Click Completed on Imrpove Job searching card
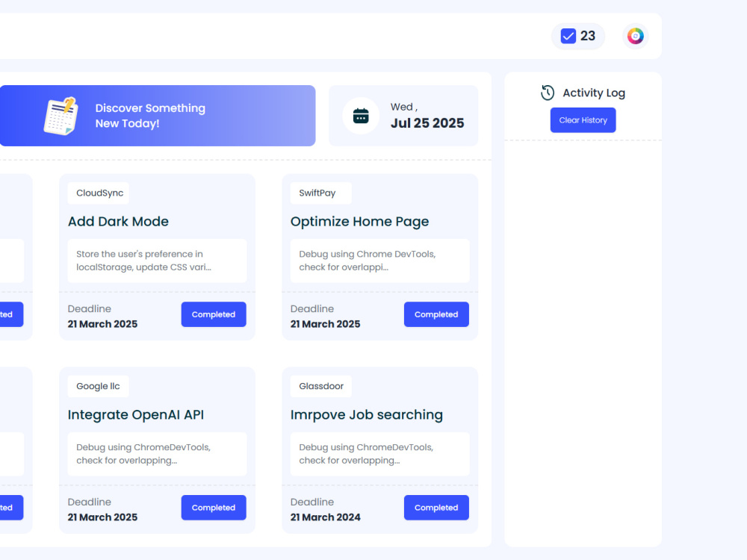 (x=436, y=508)
